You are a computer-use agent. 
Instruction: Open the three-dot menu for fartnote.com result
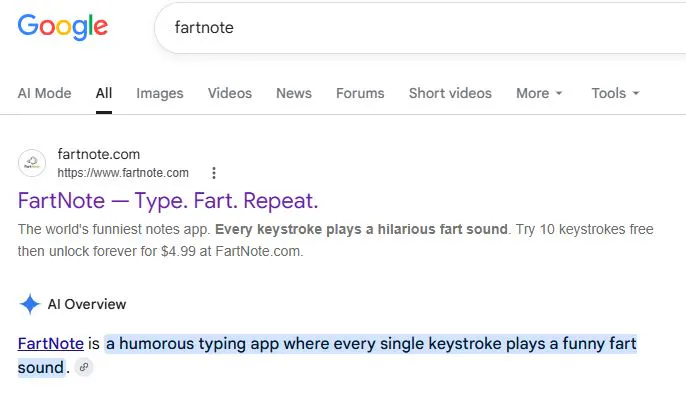point(214,173)
